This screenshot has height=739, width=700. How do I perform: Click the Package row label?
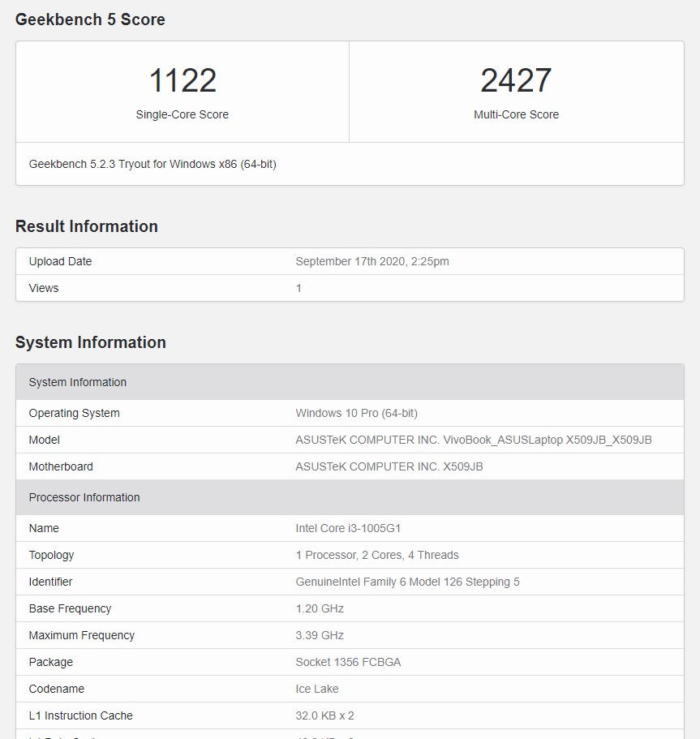coord(51,663)
